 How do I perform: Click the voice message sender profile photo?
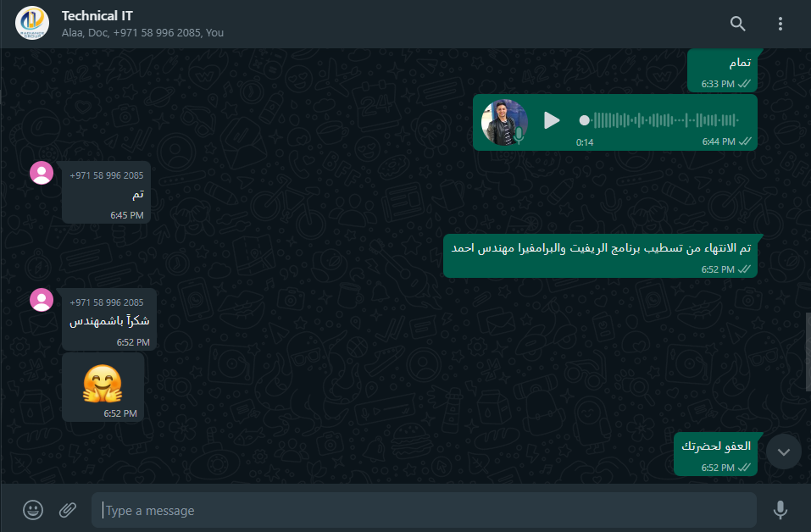tap(504, 122)
